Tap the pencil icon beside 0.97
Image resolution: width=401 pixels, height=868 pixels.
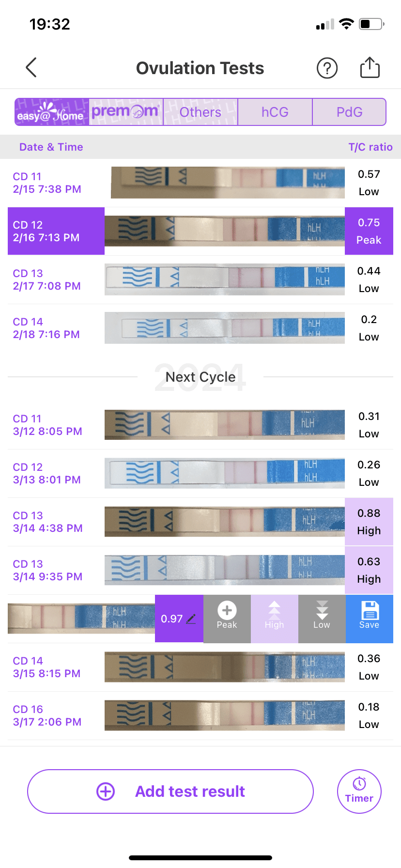click(191, 619)
